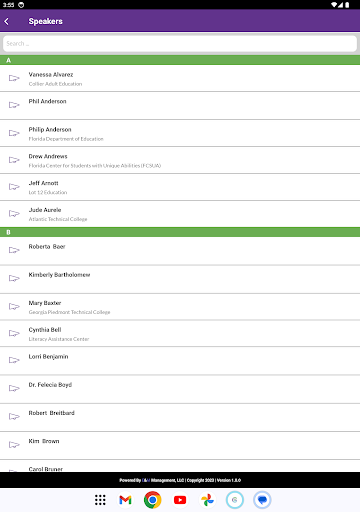This screenshot has height=512, width=360.
Task: Open Jude Aurele's speaker entry
Action: point(180,214)
